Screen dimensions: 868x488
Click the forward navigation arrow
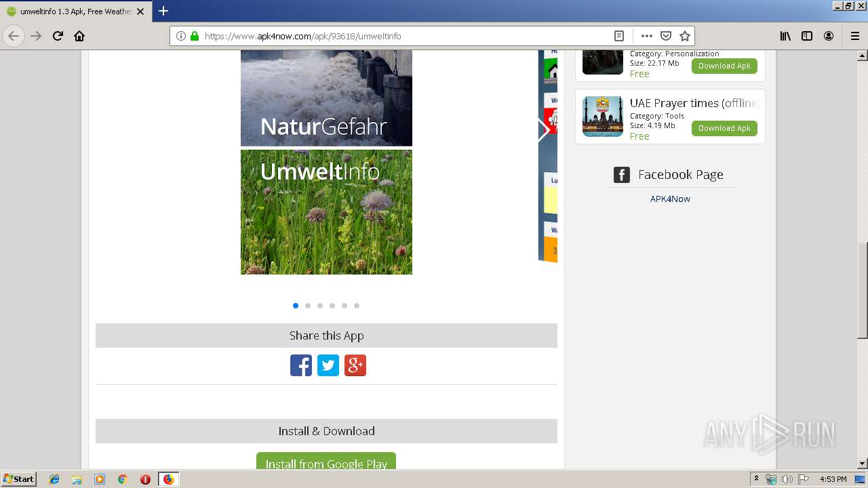click(x=36, y=36)
